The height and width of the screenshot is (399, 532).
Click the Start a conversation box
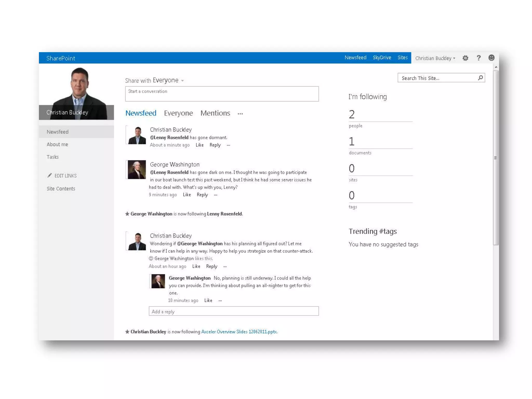click(222, 94)
